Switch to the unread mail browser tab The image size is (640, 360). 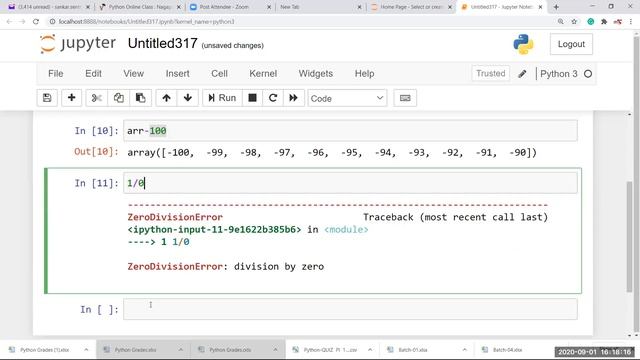(50, 7)
